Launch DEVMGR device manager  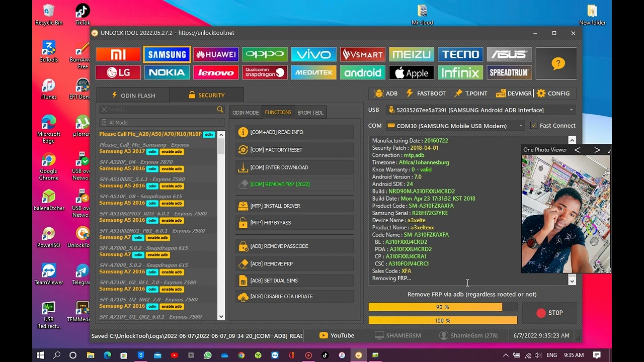[513, 94]
